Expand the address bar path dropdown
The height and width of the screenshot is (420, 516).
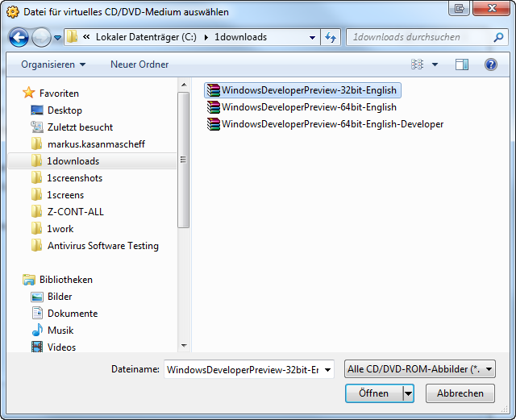click(x=313, y=37)
